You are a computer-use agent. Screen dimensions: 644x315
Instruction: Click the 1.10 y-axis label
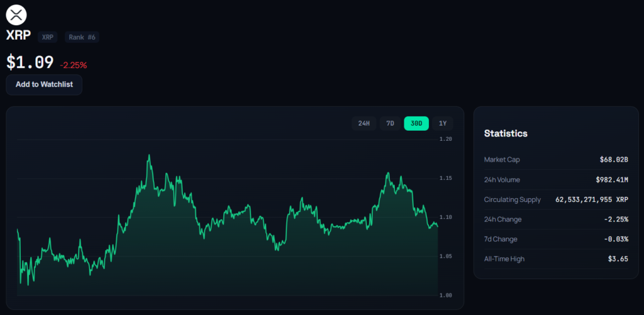(446, 218)
